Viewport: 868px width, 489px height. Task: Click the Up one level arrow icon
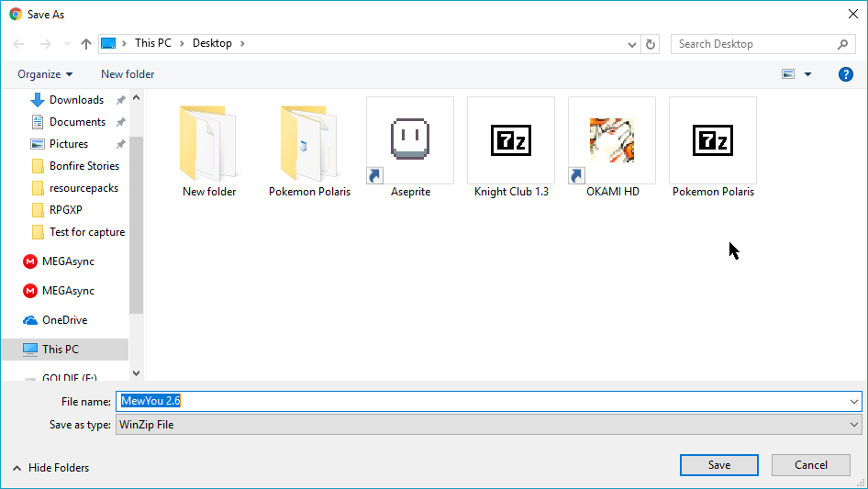click(x=86, y=44)
